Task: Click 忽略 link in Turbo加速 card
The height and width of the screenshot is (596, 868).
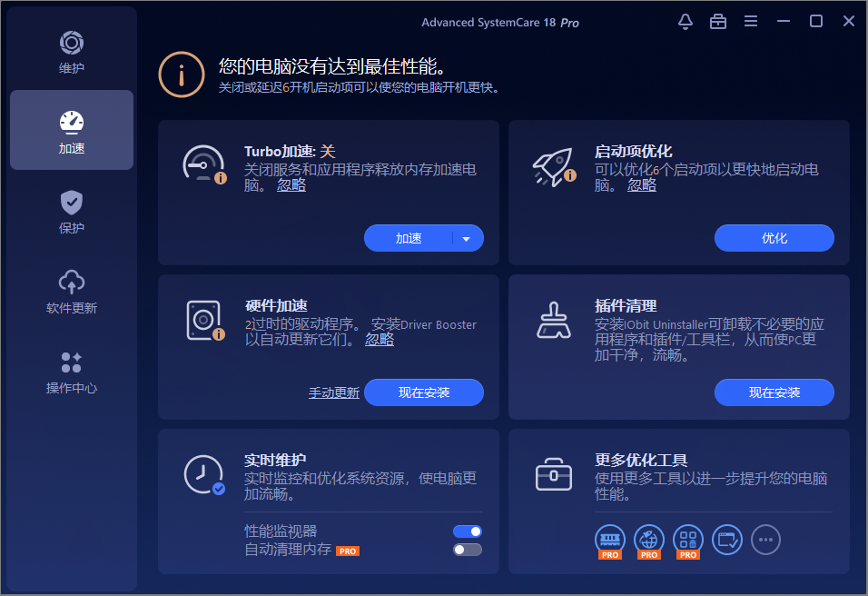Action: pos(291,185)
